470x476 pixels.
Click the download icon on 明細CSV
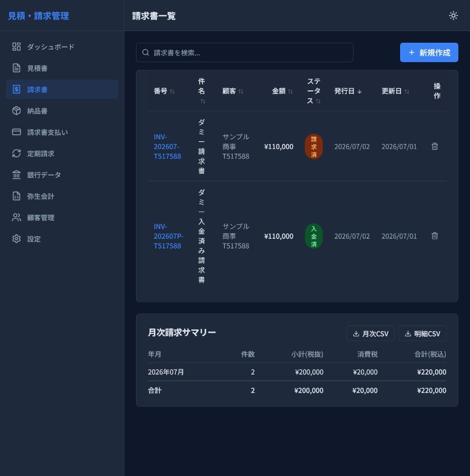coord(408,334)
